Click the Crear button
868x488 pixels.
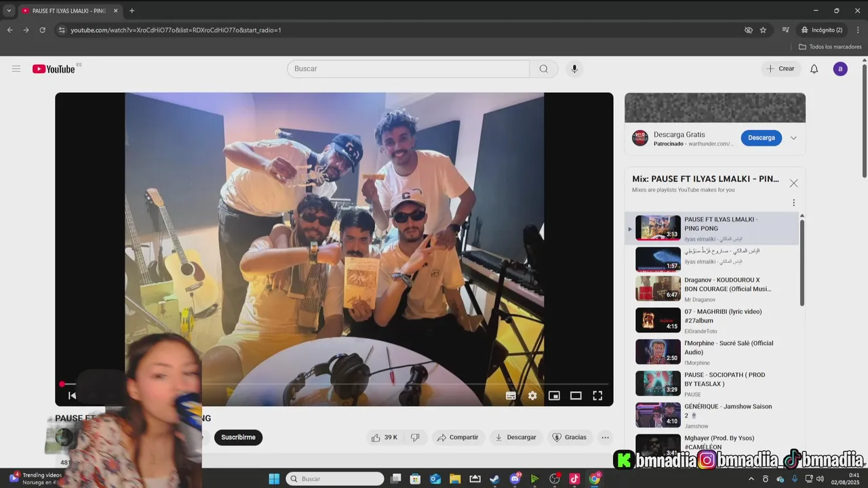(x=781, y=68)
